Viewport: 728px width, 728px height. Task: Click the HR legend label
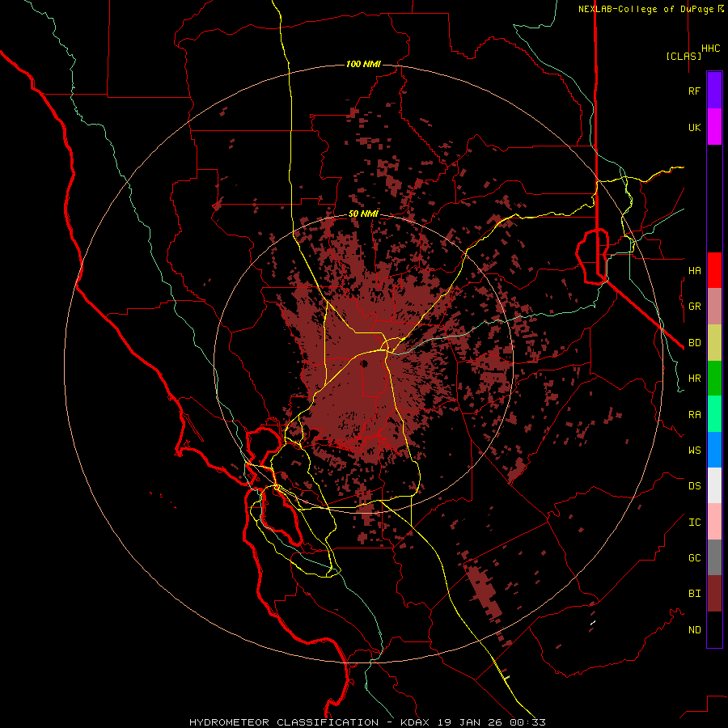[694, 379]
